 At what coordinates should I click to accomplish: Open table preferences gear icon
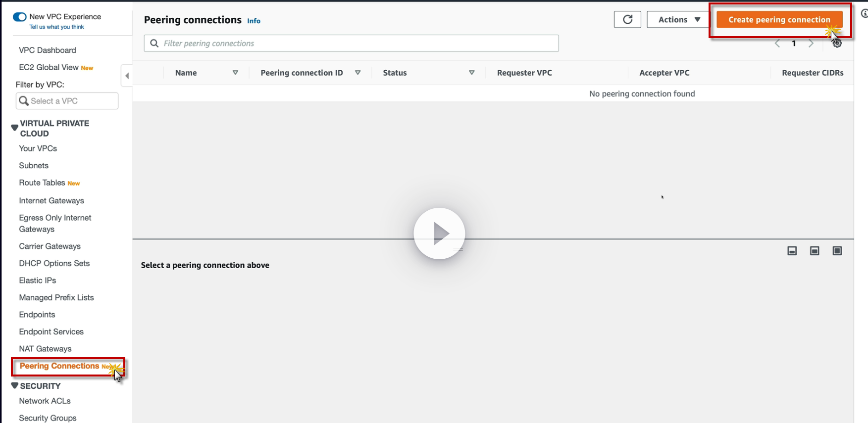click(x=837, y=44)
